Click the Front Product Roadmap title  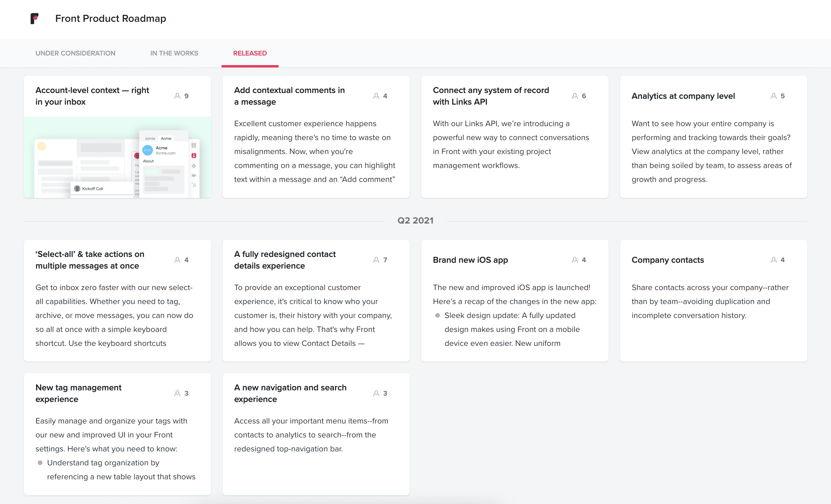[110, 19]
